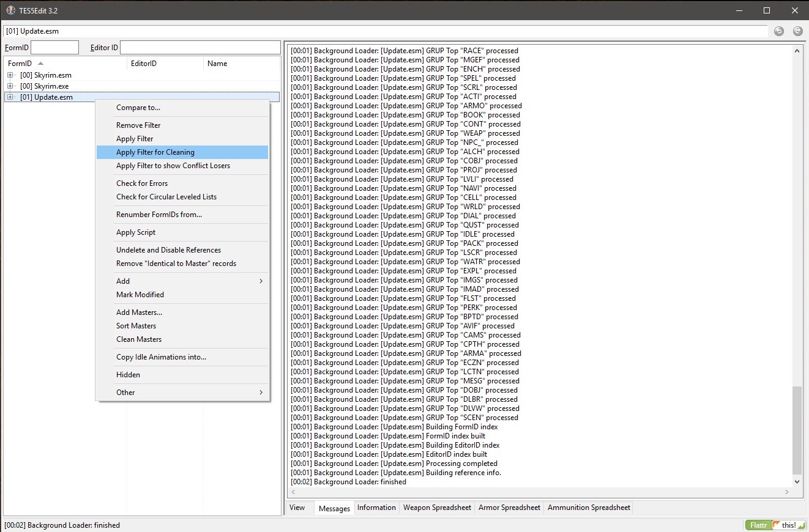
Task: Choose Apply Filter for Cleaning
Action: [182, 152]
